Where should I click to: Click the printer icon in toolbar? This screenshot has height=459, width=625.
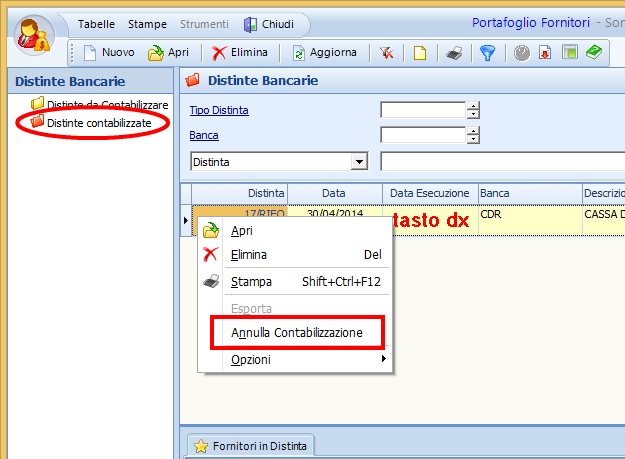pos(453,53)
